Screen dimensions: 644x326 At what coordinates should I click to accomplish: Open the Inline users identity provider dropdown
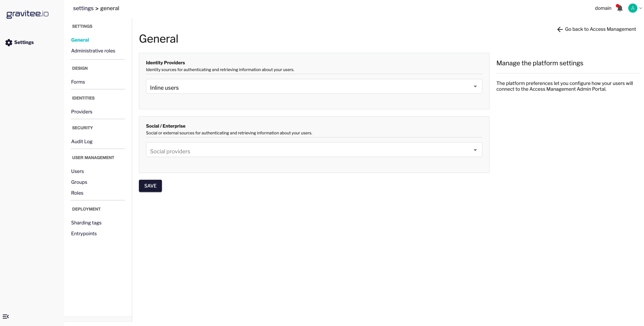click(x=314, y=86)
